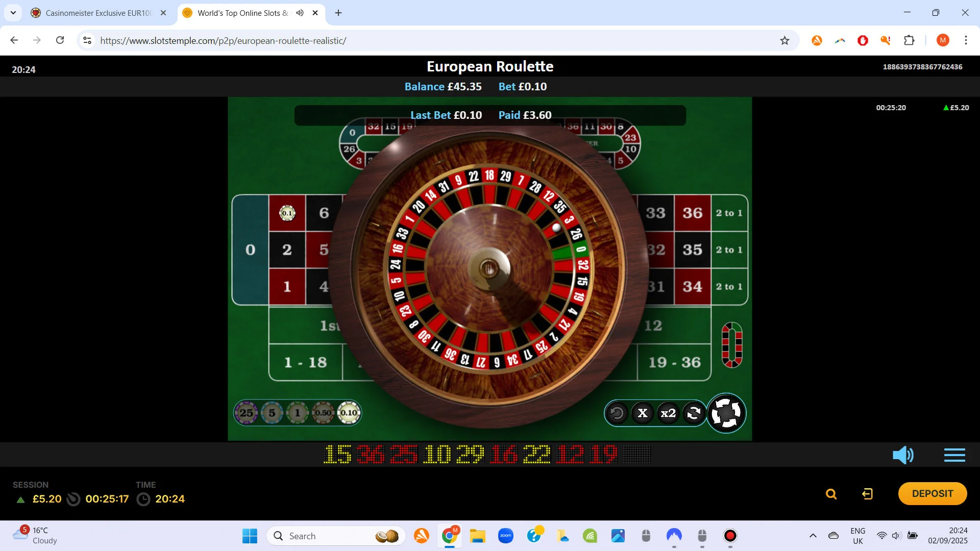
Task: Click the DEPOSIT button
Action: pyautogui.click(x=933, y=493)
